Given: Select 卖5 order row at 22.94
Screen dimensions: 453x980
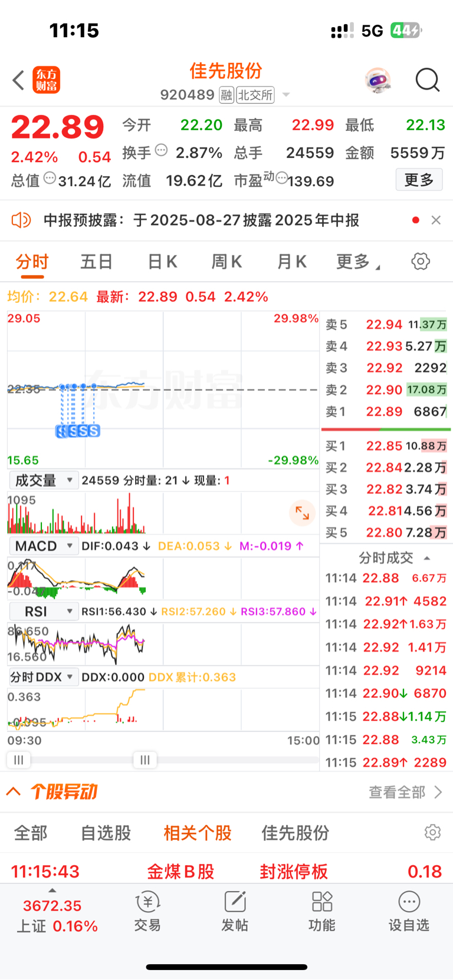Looking at the screenshot, I should 386,324.
